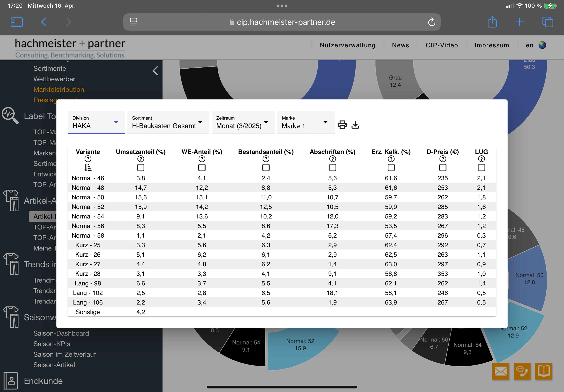The image size is (564, 392).
Task: Sort by Variante column icon
Action: (x=88, y=168)
